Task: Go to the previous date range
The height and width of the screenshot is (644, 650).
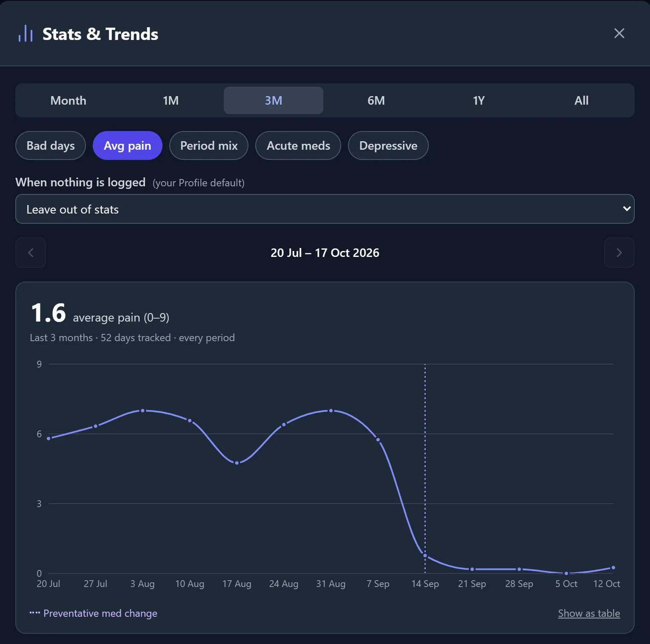Action: point(31,253)
